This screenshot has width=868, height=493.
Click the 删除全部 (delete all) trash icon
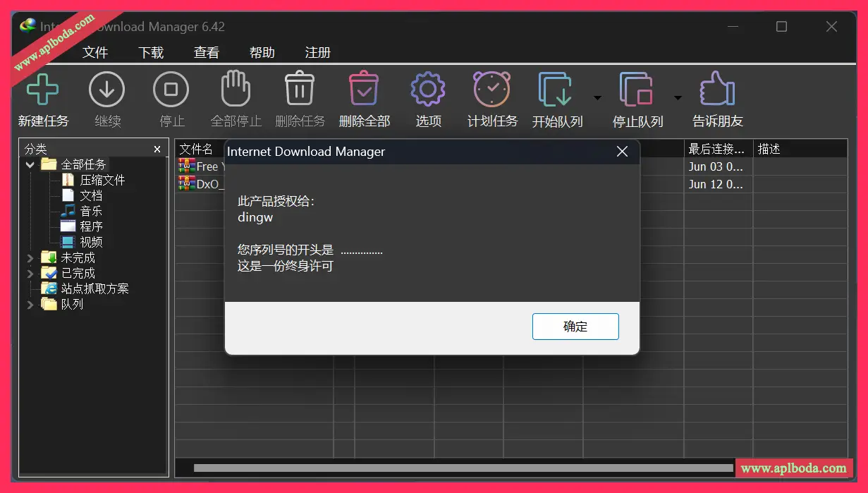(x=364, y=90)
